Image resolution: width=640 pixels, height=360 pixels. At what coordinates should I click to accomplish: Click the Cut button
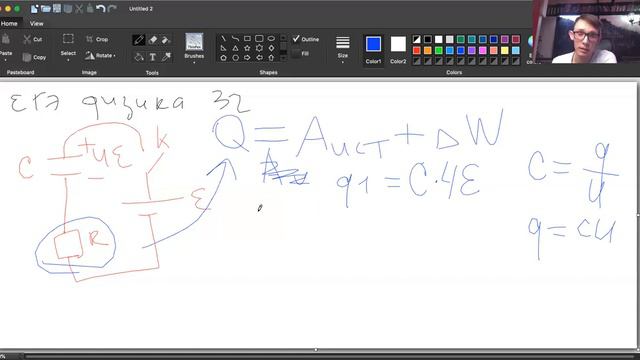[x=33, y=39]
